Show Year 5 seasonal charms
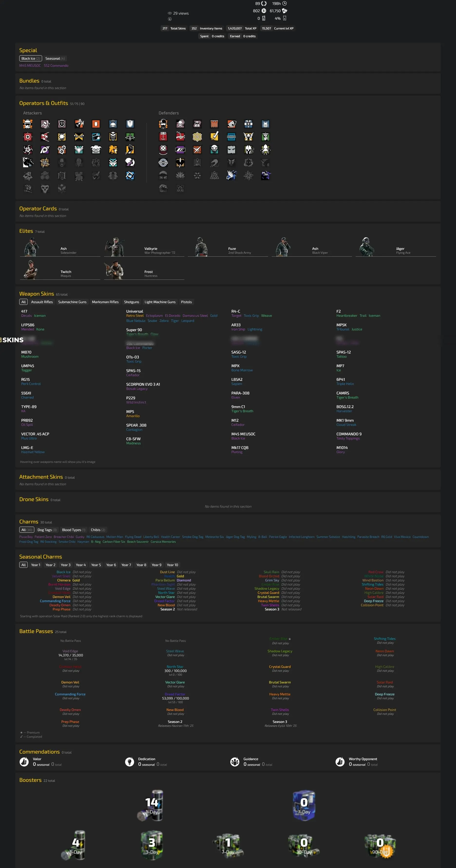The image size is (456, 868). 96,565
